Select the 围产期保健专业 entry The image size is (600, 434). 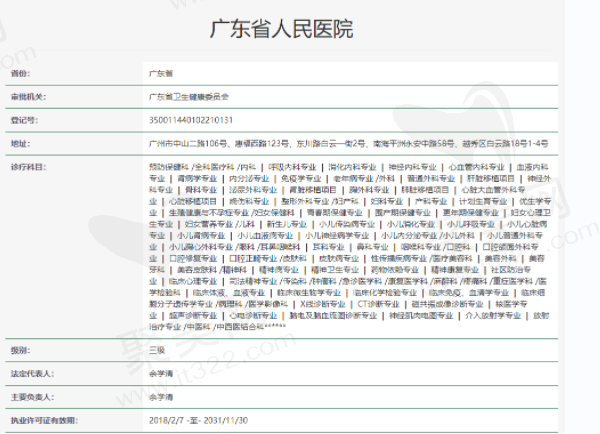point(403,213)
